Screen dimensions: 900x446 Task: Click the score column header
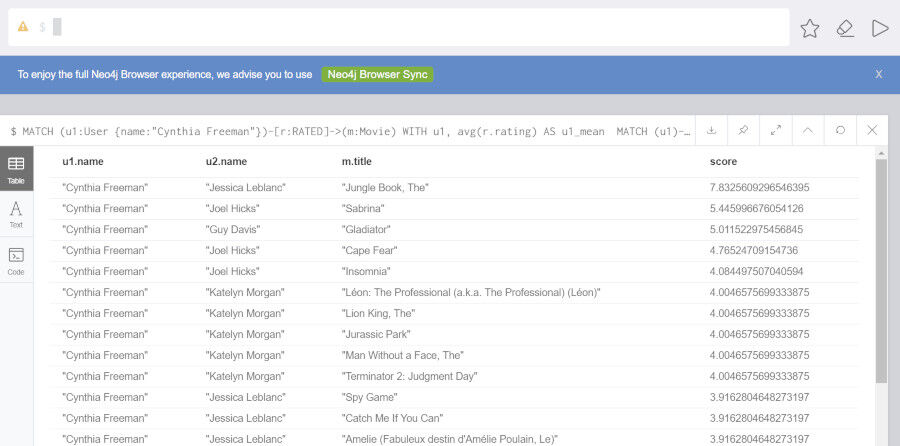tap(723, 162)
